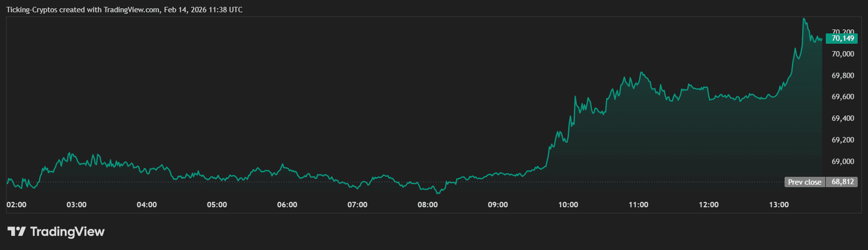
Task: Click the 07:00 time axis label
Action: [x=357, y=205]
